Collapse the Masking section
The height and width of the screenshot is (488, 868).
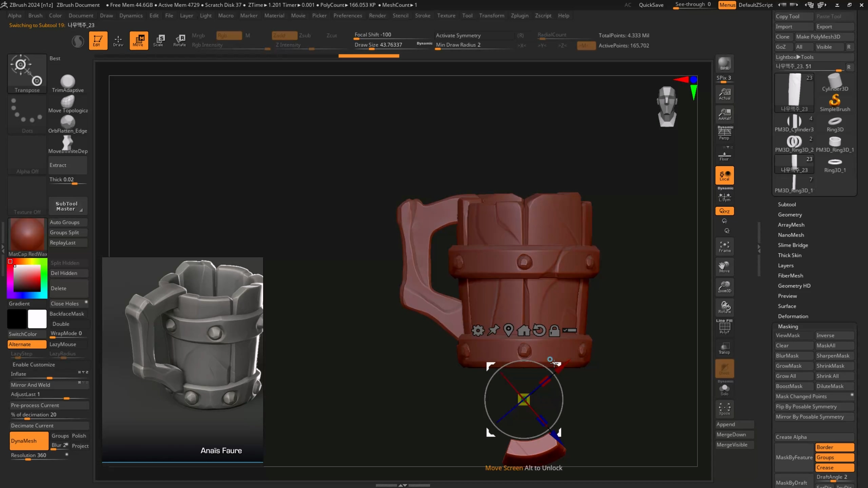788,326
